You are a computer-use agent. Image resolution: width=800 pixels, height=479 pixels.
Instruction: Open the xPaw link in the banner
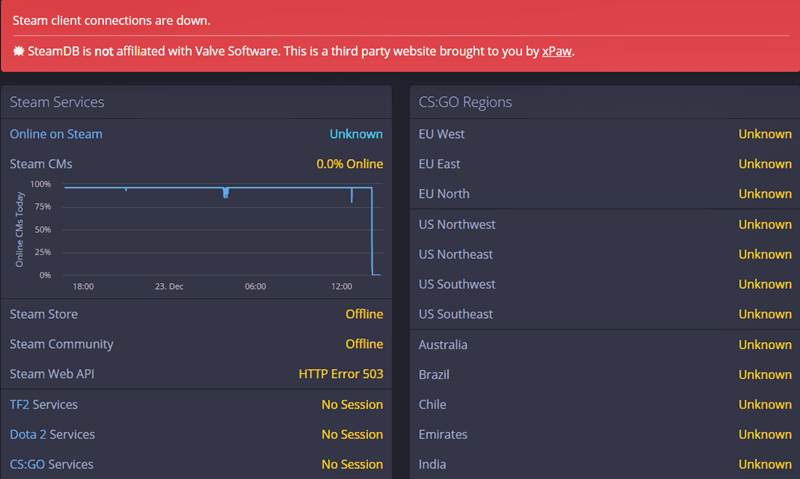(x=557, y=51)
